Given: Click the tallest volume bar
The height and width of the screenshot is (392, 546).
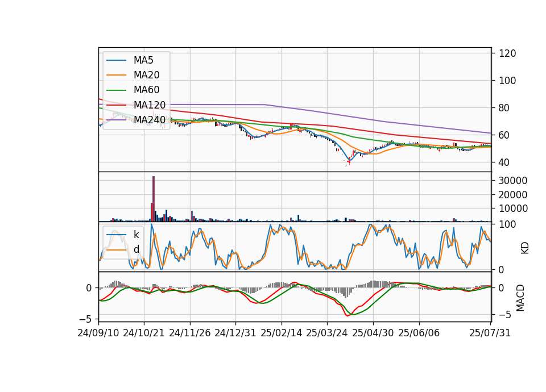Looking at the screenshot, I should (154, 199).
